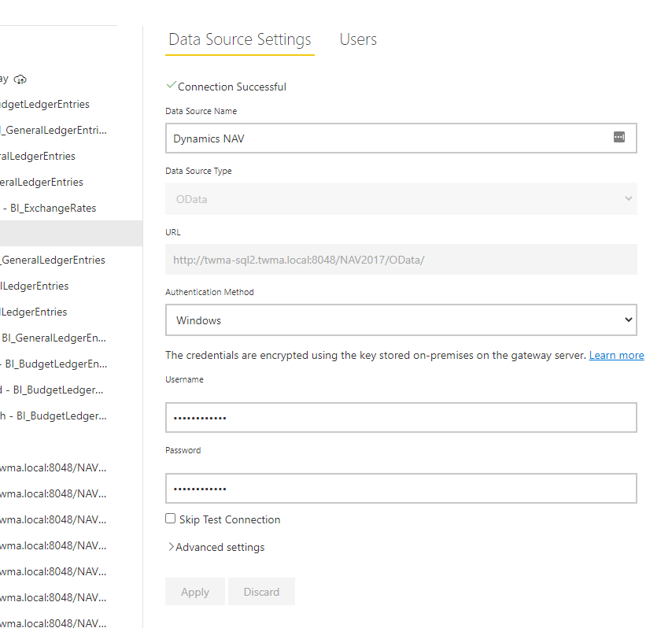672x628 pixels.
Task: Select the highlighted data source in sidebar
Action: [x=71, y=233]
